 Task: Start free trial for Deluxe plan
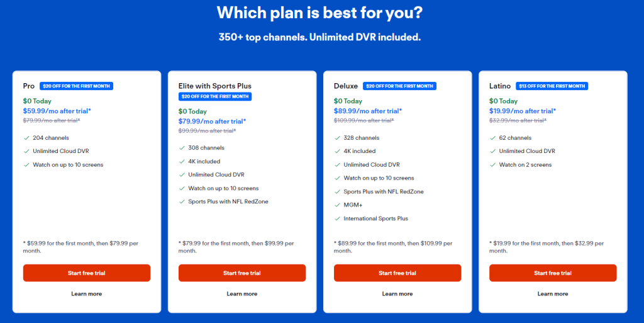(x=397, y=273)
